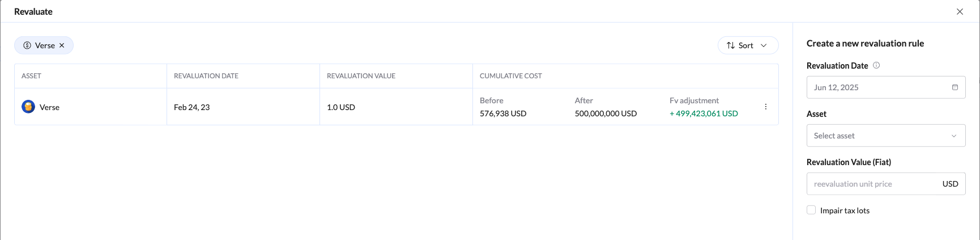Click the Select asset chevron arrow
980x240 pixels.
pos(954,136)
